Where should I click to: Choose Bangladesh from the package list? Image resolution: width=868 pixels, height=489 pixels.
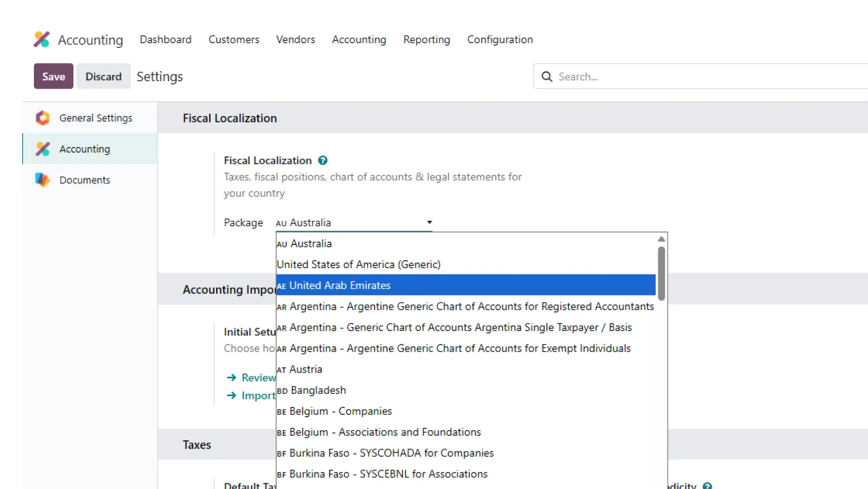(x=466, y=390)
